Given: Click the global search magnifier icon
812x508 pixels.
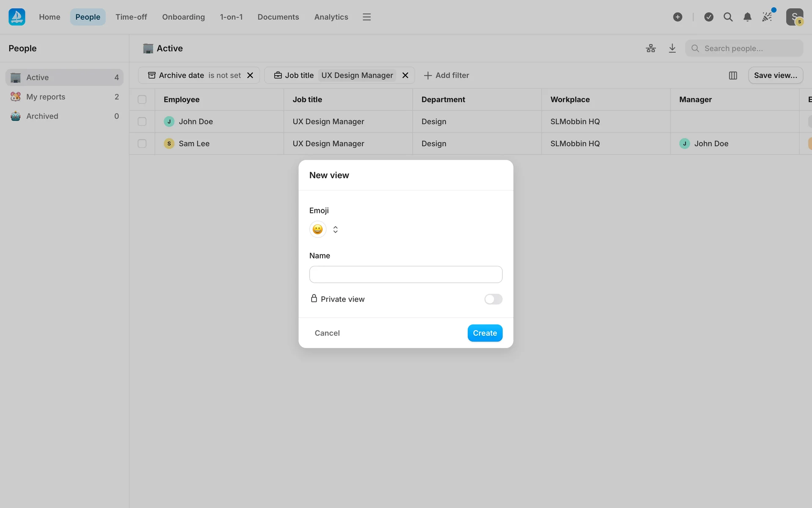Looking at the screenshot, I should 728,17.
